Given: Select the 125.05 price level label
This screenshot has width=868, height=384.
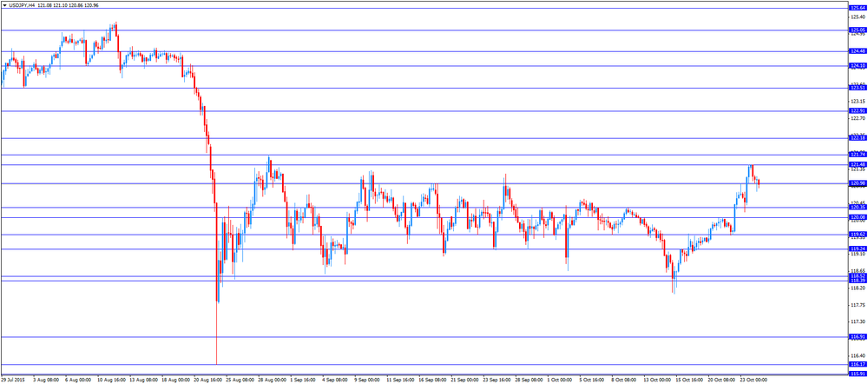Looking at the screenshot, I should [x=858, y=30].
